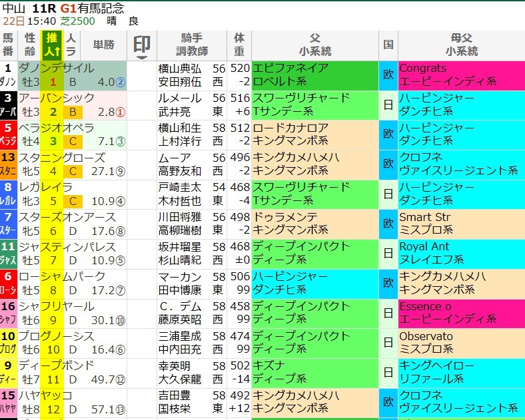
Task: Click the 欧 country badge in ダノンデサイル row
Action: click(388, 75)
